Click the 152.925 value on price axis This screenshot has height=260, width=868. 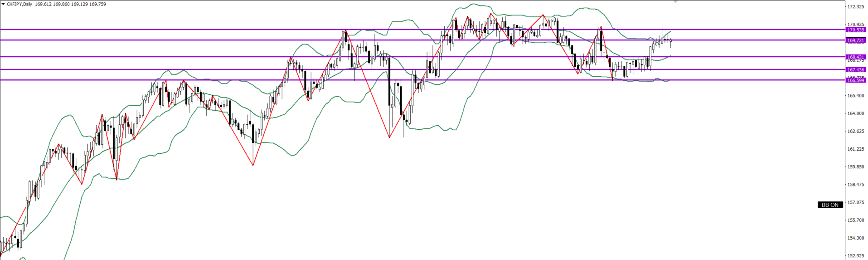point(856,255)
